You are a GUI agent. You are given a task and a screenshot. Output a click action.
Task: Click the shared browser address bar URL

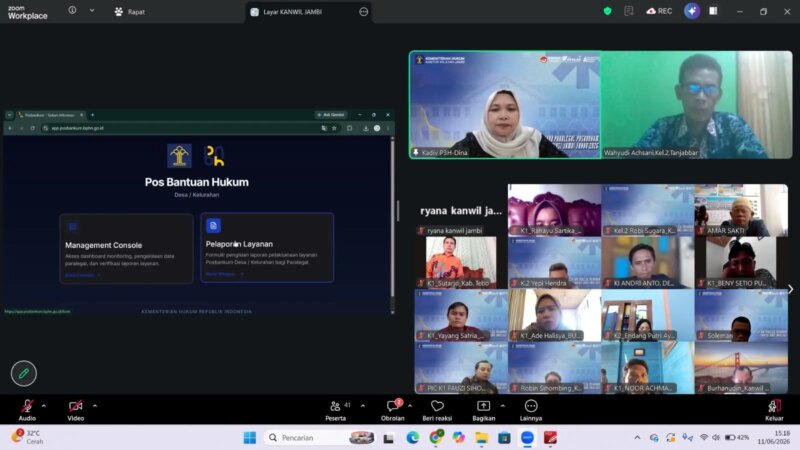click(x=78, y=128)
